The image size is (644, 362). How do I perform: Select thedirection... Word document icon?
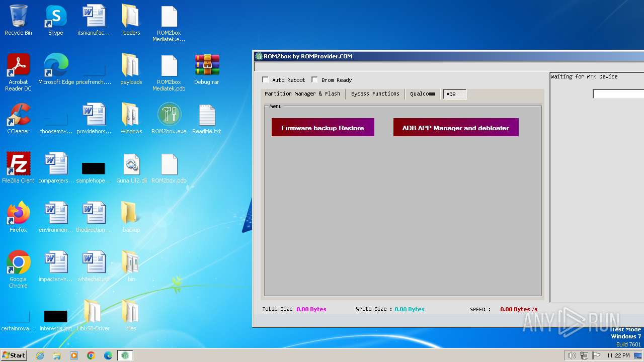click(x=94, y=217)
